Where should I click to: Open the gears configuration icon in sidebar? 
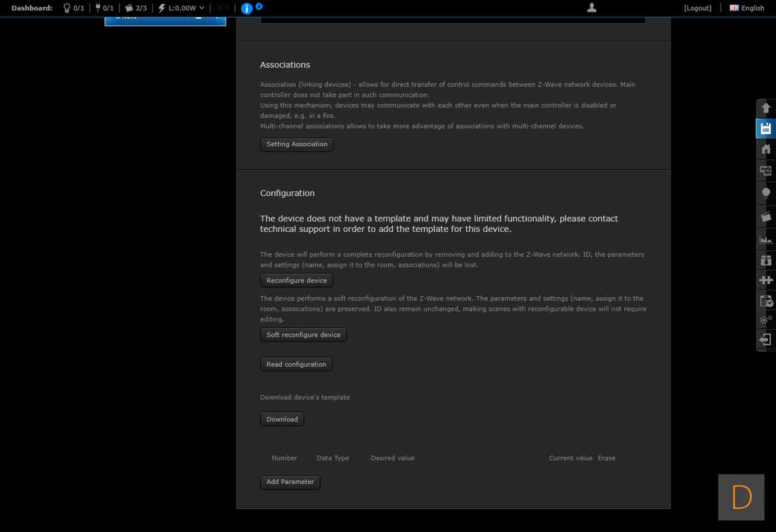pyautogui.click(x=766, y=319)
